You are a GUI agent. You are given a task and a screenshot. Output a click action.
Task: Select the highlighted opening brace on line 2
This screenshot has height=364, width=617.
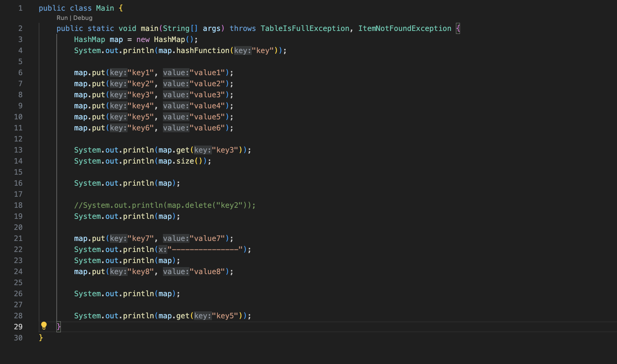[x=457, y=28]
